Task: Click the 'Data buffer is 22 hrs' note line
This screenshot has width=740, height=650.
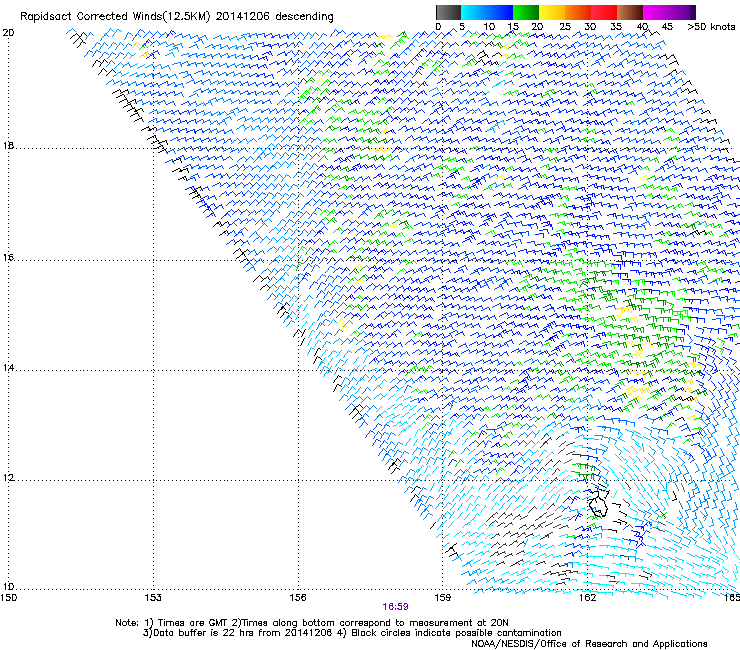Action: pos(352,633)
